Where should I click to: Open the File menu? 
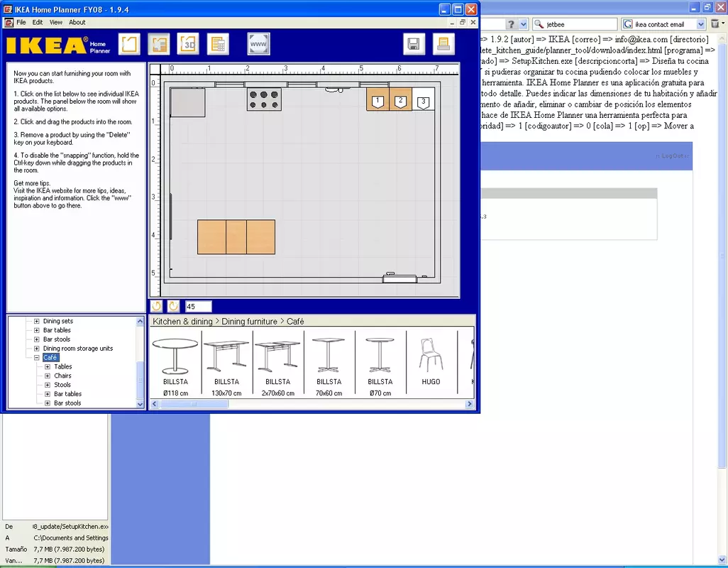pos(21,22)
